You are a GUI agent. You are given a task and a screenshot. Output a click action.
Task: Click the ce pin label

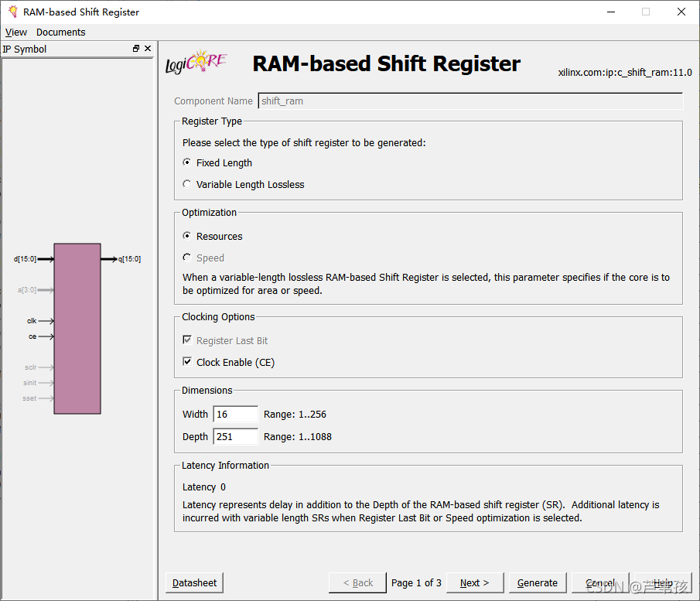tap(32, 336)
